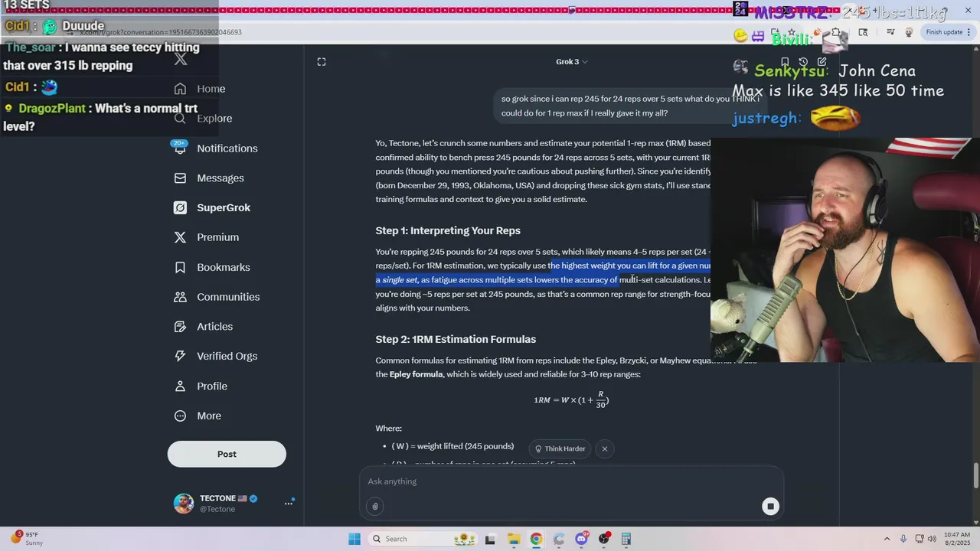Open the clock showing 10:47 AM

956,539
